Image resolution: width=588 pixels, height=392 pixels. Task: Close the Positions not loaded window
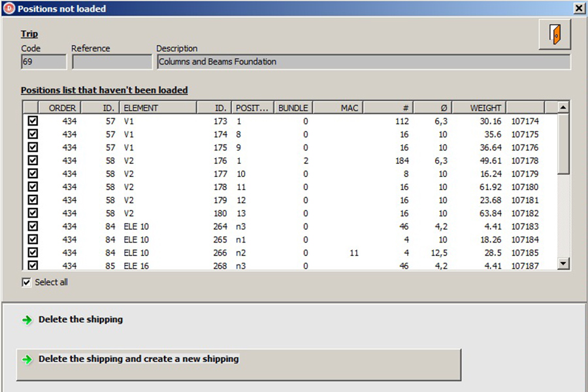click(x=579, y=8)
